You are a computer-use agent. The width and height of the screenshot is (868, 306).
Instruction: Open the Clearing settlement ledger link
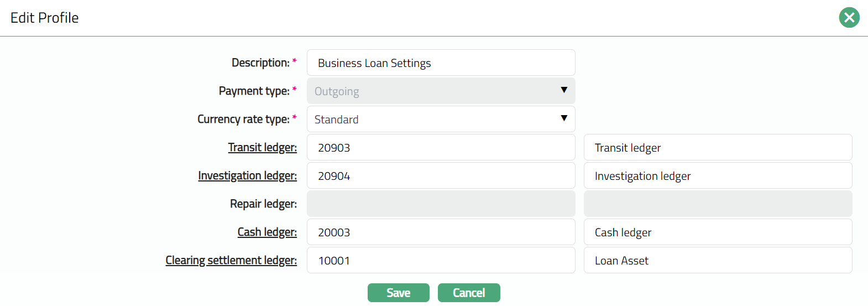click(x=231, y=260)
